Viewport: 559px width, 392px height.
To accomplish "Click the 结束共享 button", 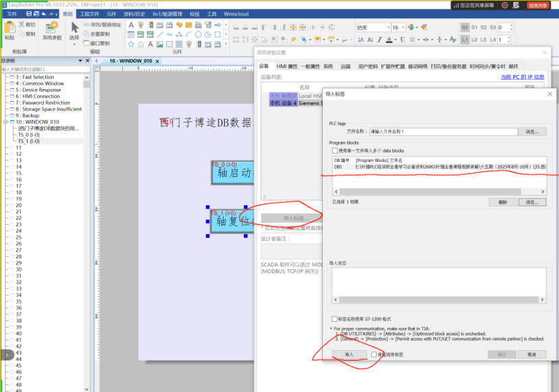I will pos(537,5).
